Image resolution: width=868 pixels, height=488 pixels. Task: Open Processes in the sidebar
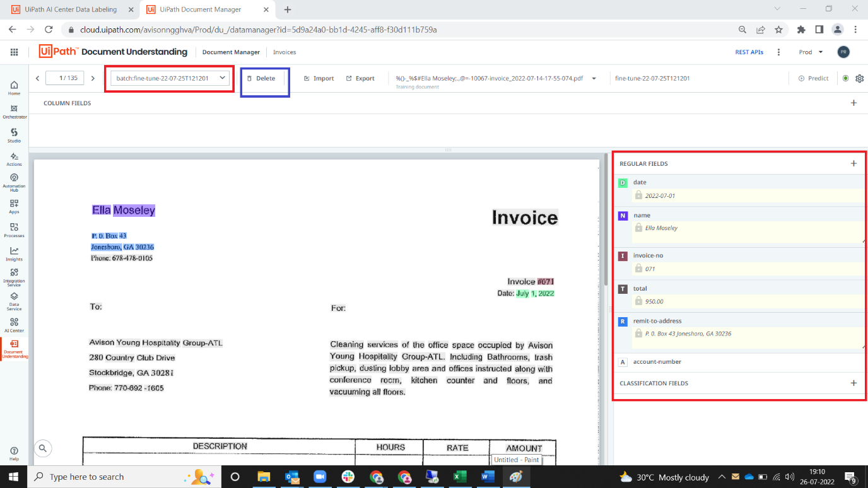coord(14,230)
